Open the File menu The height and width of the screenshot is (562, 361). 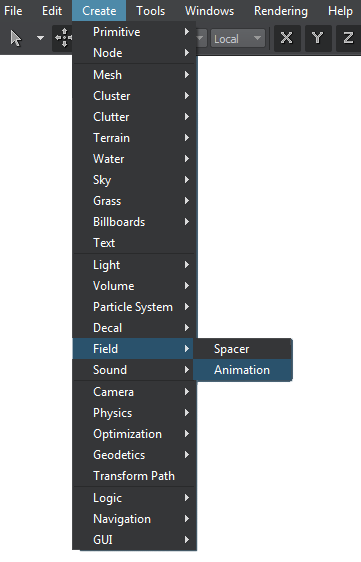(13, 11)
